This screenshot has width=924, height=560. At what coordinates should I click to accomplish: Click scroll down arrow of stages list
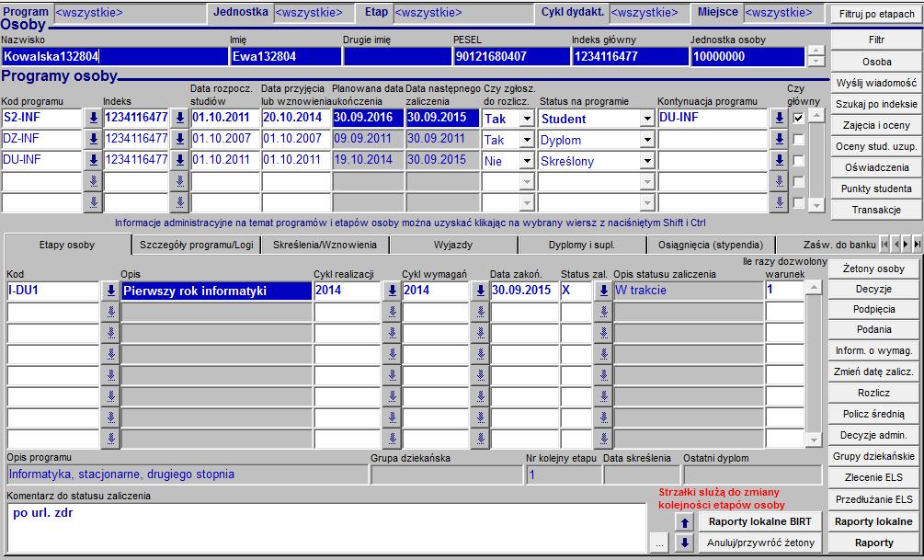click(814, 440)
